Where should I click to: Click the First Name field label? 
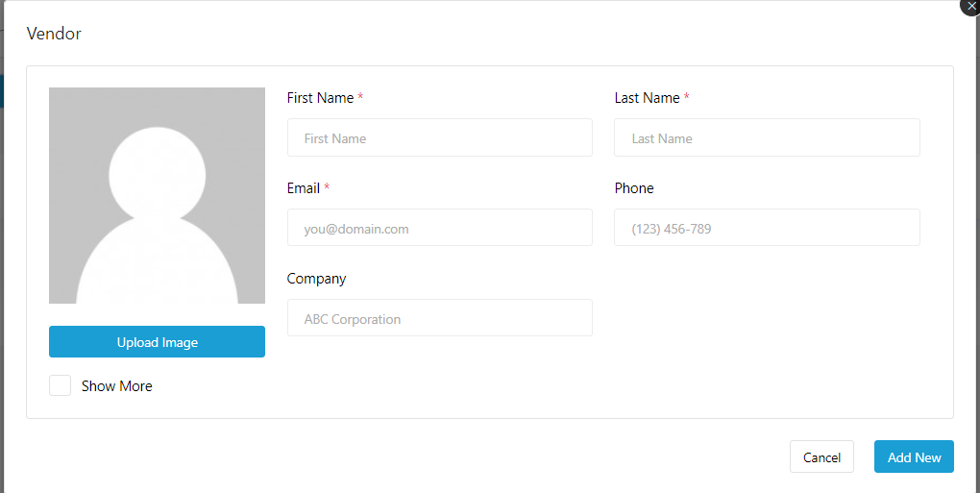pos(320,98)
